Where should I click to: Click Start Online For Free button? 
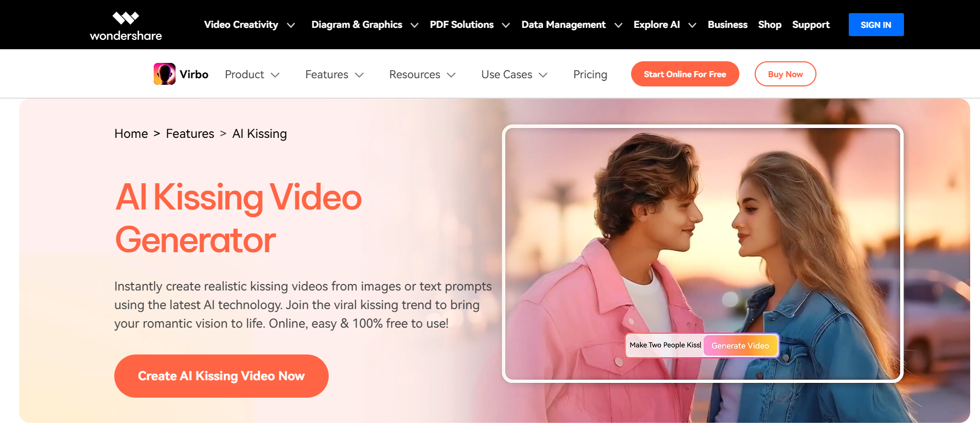coord(685,74)
